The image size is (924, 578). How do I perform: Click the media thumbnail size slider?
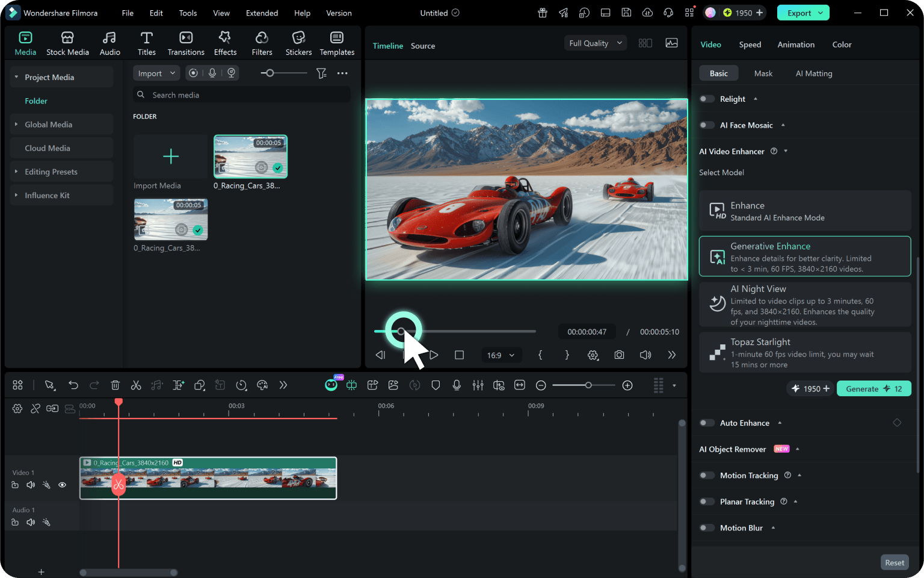(x=284, y=73)
